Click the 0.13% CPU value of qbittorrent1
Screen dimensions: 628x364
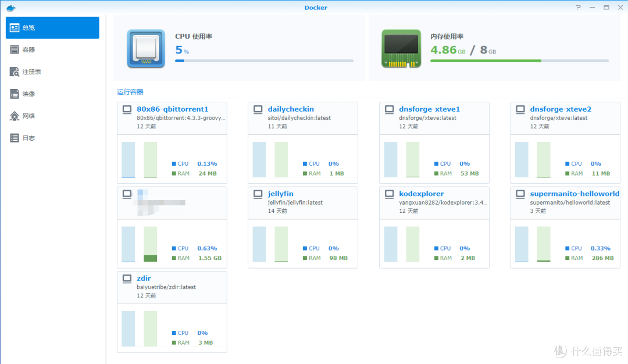pyautogui.click(x=207, y=163)
